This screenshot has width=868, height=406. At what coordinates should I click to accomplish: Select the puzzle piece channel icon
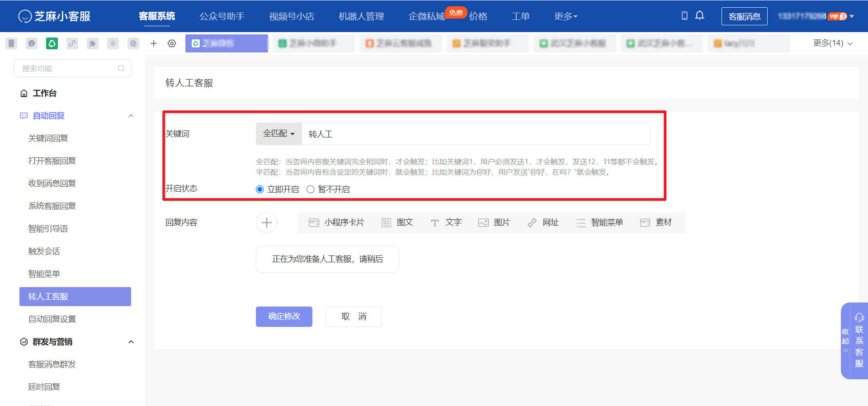click(x=93, y=43)
